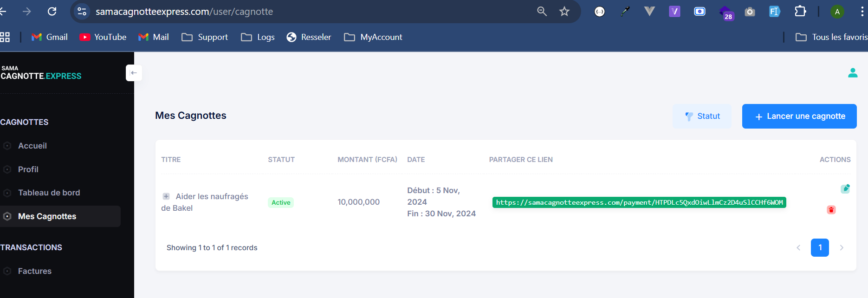Sort by the MONTANT (FCFA) column header
868x298 pixels.
coord(367,160)
